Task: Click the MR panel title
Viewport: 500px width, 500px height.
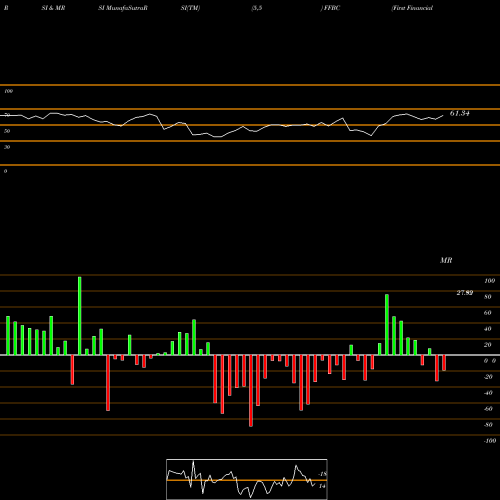Action: click(446, 260)
